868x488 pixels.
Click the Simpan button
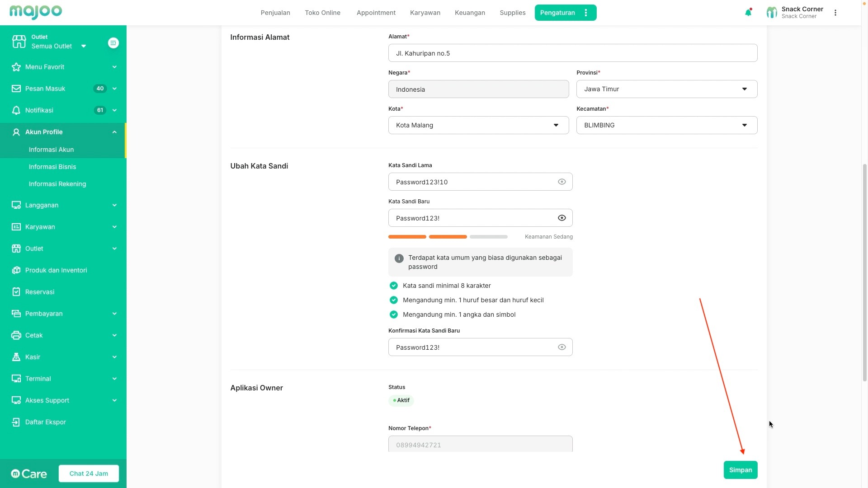740,470
